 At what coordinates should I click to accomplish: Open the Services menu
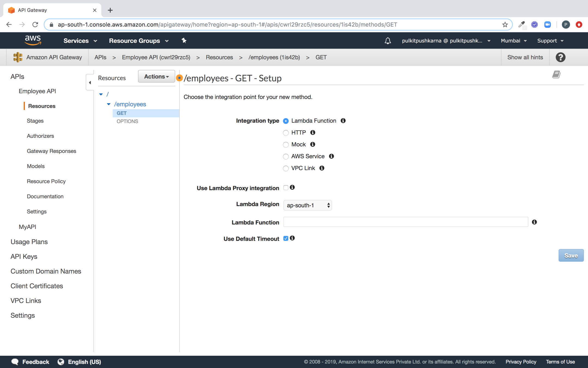[x=80, y=41]
